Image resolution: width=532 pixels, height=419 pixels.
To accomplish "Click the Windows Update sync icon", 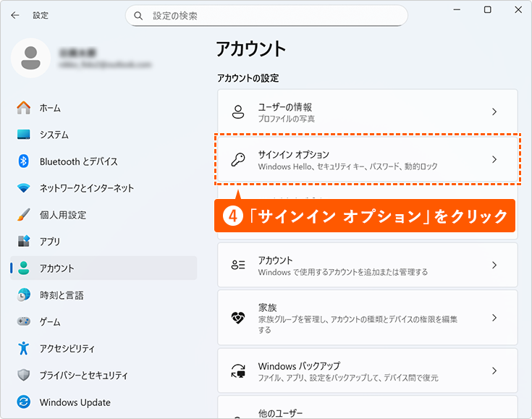I will point(24,402).
